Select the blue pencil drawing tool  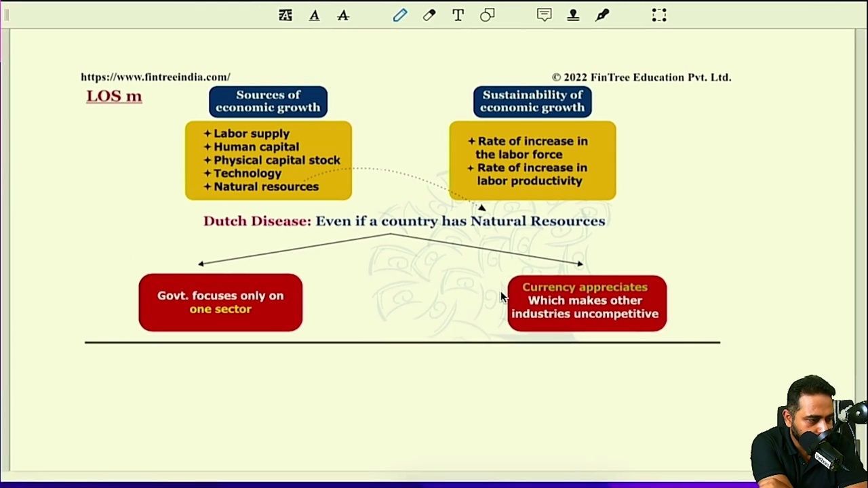(400, 15)
